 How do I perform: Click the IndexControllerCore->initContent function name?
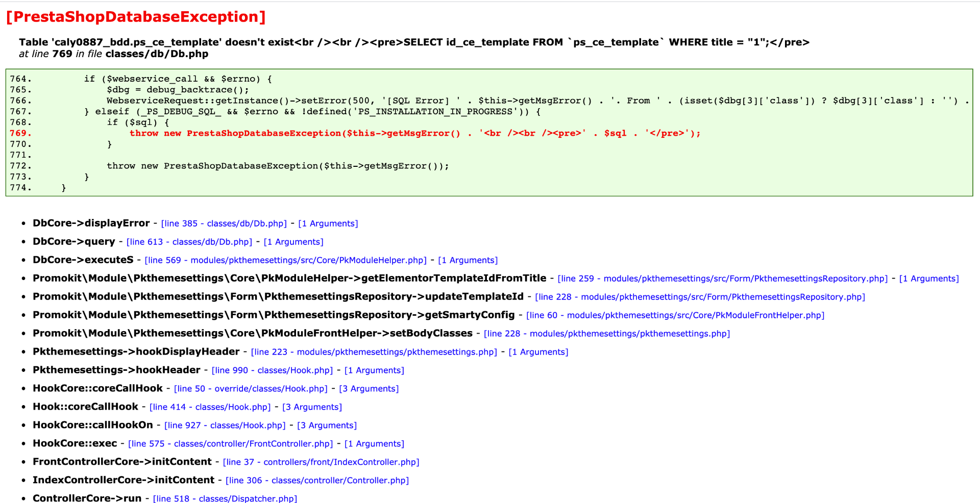[124, 480]
